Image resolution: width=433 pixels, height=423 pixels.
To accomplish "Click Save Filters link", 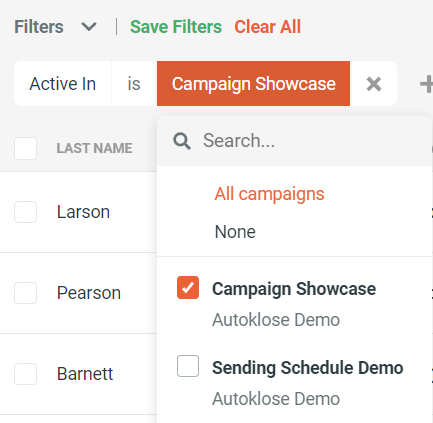I will (x=176, y=27).
